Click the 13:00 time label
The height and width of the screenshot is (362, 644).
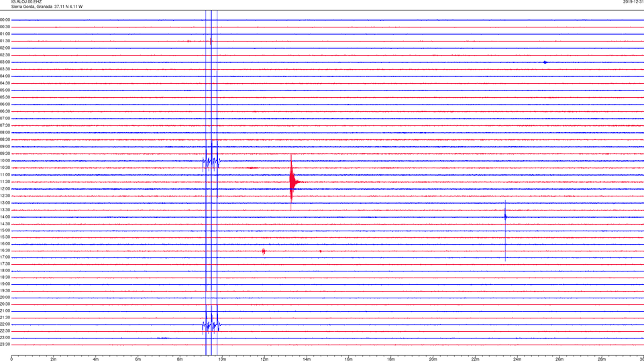tap(5, 202)
